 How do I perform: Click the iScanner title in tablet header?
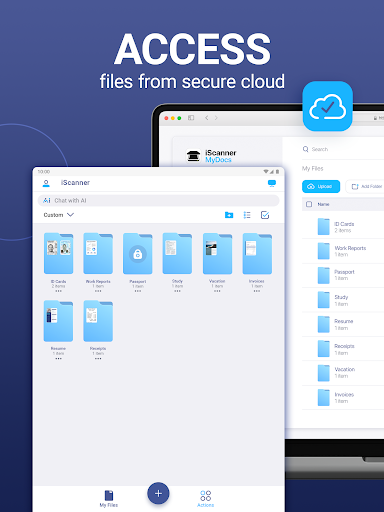pos(75,183)
